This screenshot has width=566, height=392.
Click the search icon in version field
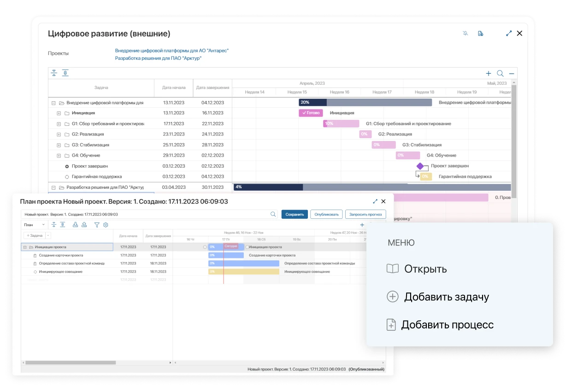point(273,214)
